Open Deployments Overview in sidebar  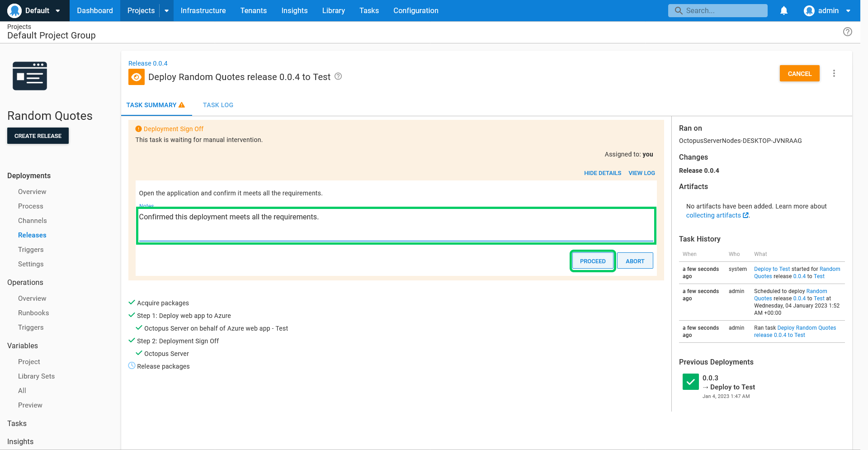(32, 192)
